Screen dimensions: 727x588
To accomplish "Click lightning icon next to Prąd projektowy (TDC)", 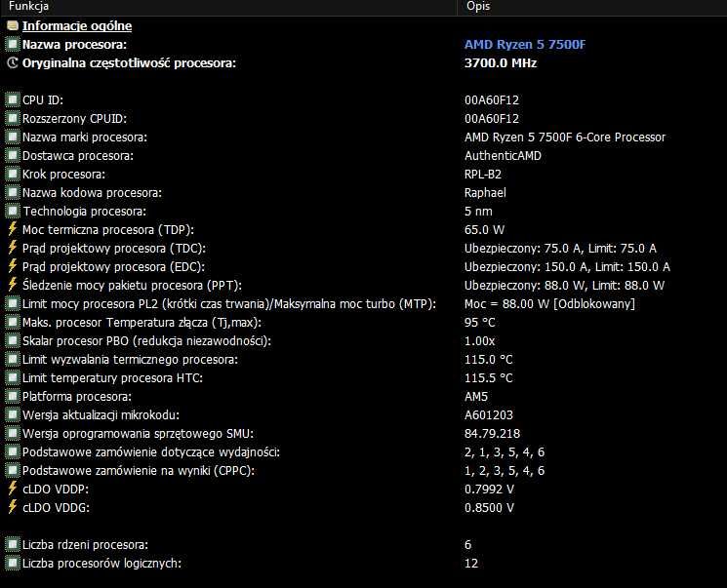I will coord(13,248).
